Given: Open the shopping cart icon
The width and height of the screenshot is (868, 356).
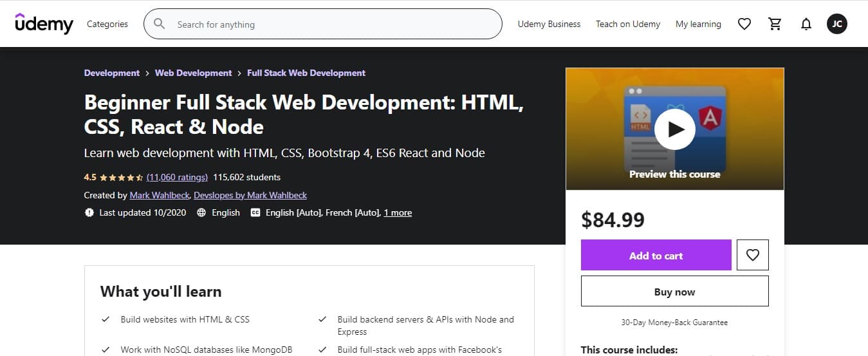Looking at the screenshot, I should coord(775,24).
